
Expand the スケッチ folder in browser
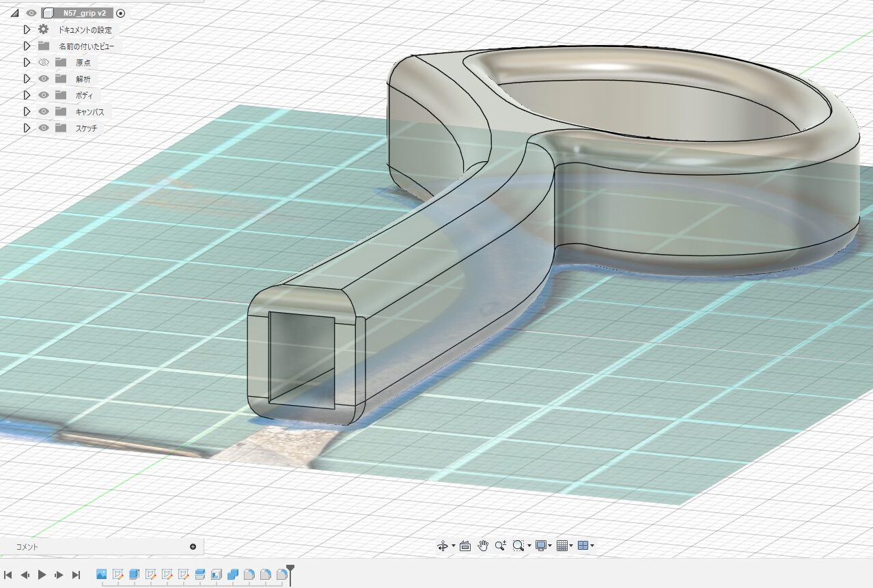tap(27, 128)
